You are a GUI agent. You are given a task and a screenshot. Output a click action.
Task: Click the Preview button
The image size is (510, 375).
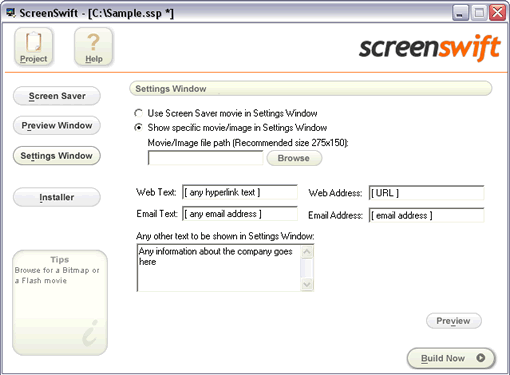454,321
